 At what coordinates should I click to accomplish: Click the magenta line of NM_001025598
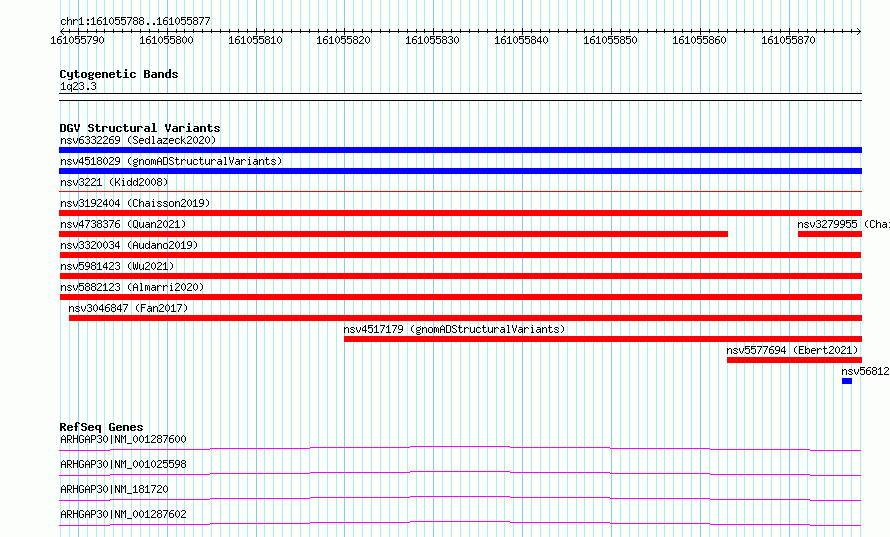460,473
